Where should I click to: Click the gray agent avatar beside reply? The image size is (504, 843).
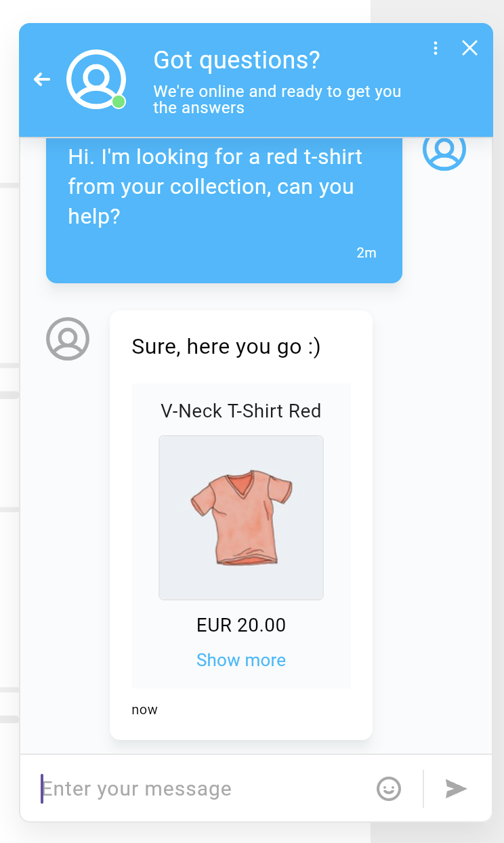(68, 338)
